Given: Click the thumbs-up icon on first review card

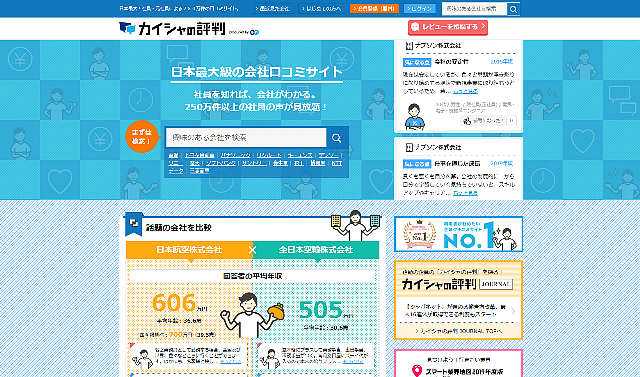Looking at the screenshot, I should 467,121.
